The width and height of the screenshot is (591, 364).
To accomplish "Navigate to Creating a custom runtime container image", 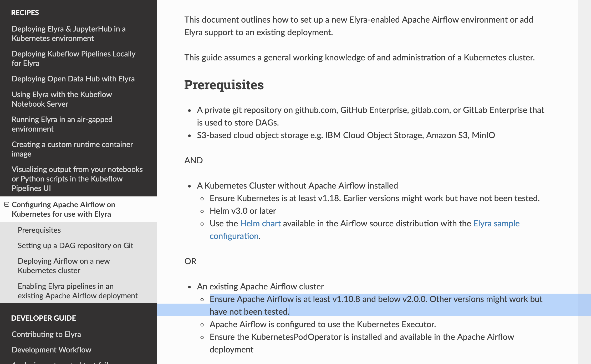I will pyautogui.click(x=72, y=149).
